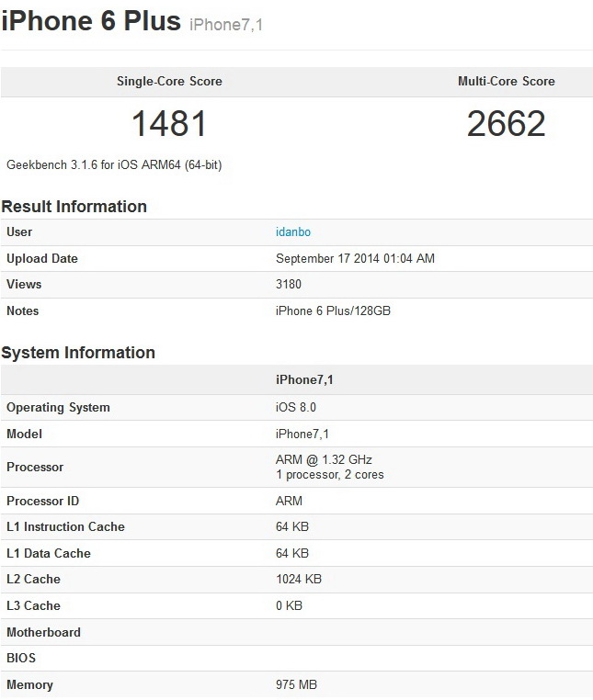Click the L2 Cache label
The height and width of the screenshot is (700, 593).
pos(33,579)
